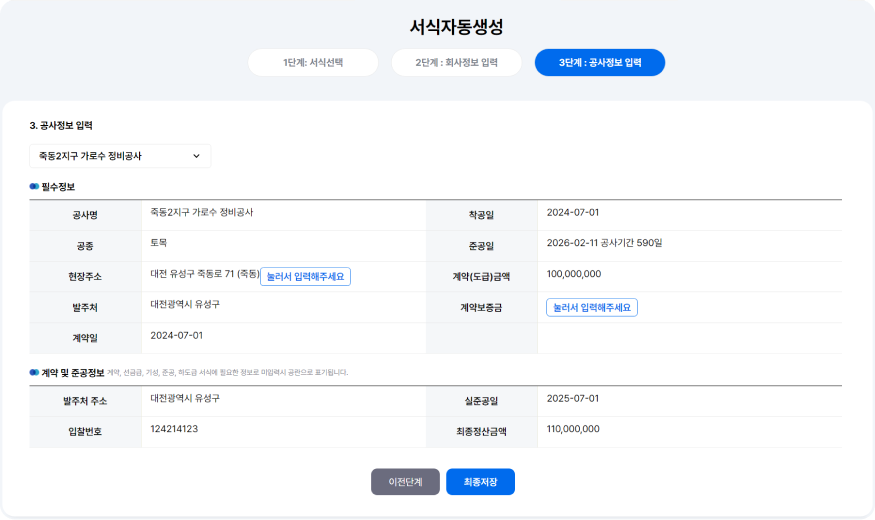Image resolution: width=875 pixels, height=520 pixels.
Task: Click 눌러서 입력해주세요 button for 계약보증금
Action: (592, 307)
